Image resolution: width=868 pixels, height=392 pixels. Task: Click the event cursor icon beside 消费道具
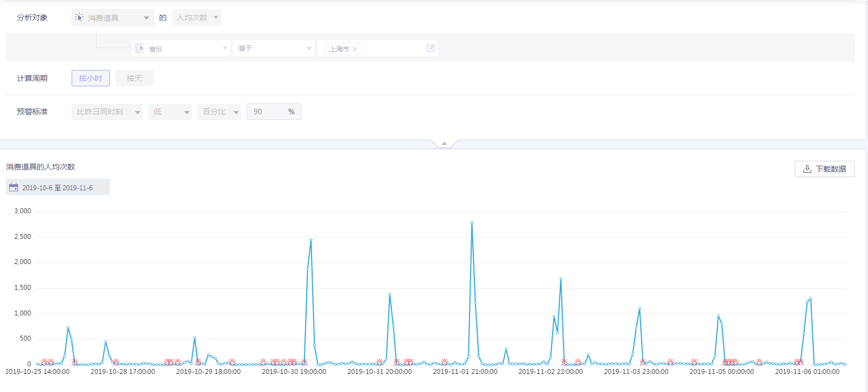coord(79,17)
